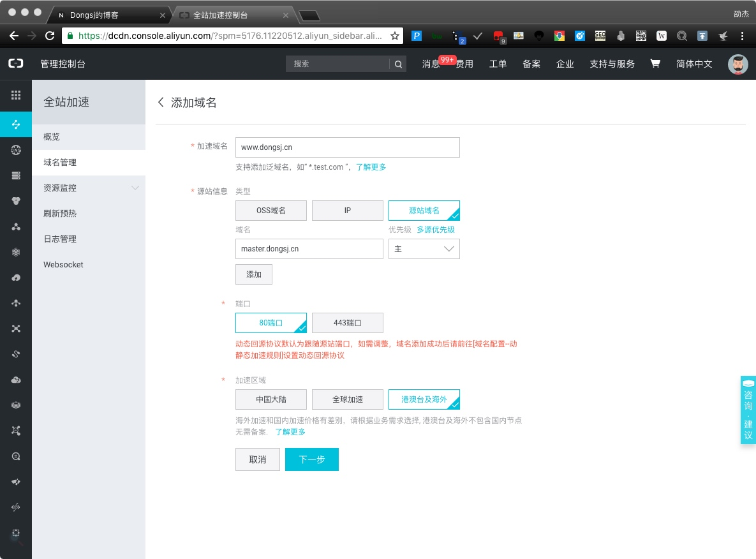Screen dimensions: 756x559
Task: Click the red extension icon with badge 9
Action: point(498,36)
